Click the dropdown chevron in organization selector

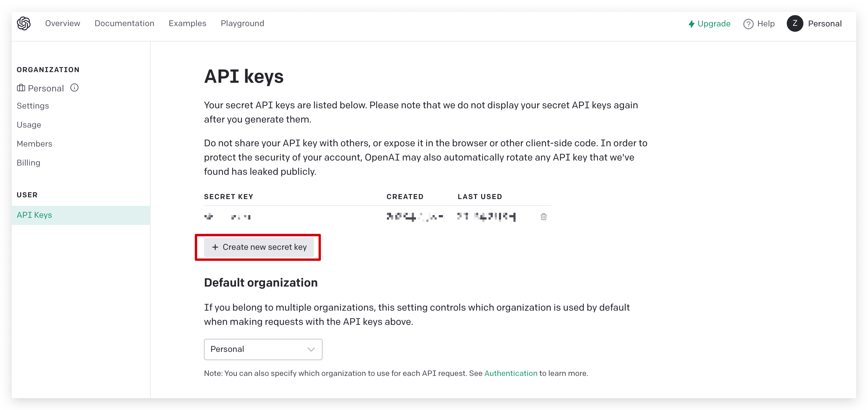[311, 349]
